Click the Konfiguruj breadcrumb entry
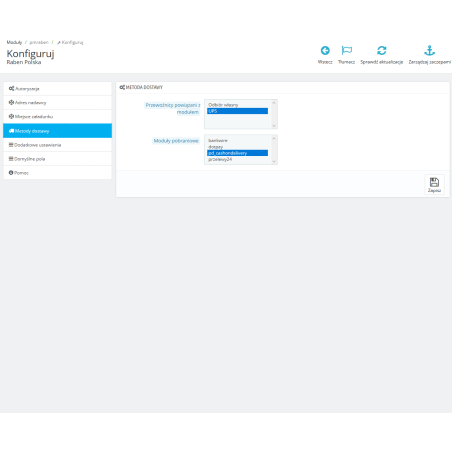This screenshot has height=452, width=452. (70, 42)
